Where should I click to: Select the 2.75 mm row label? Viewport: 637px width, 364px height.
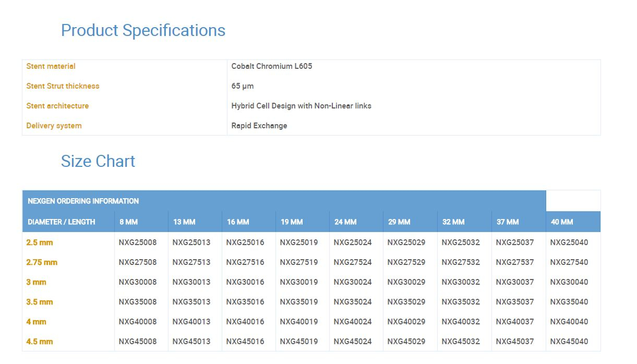(42, 262)
